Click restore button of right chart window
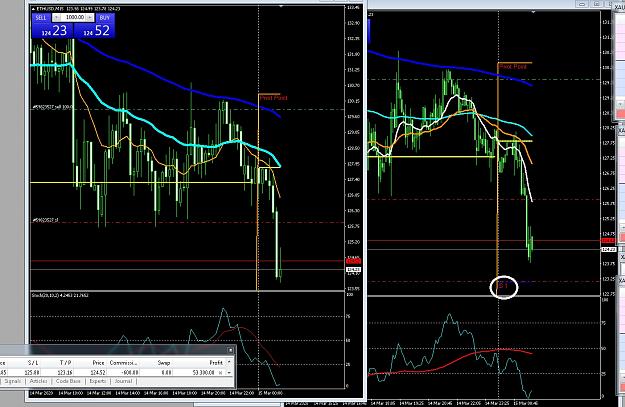The width and height of the screenshot is (625, 407). click(597, 4)
